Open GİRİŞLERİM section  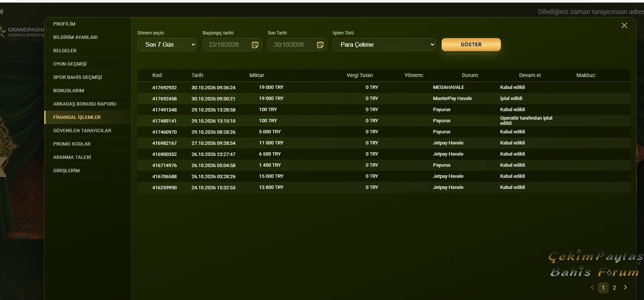click(x=88, y=171)
